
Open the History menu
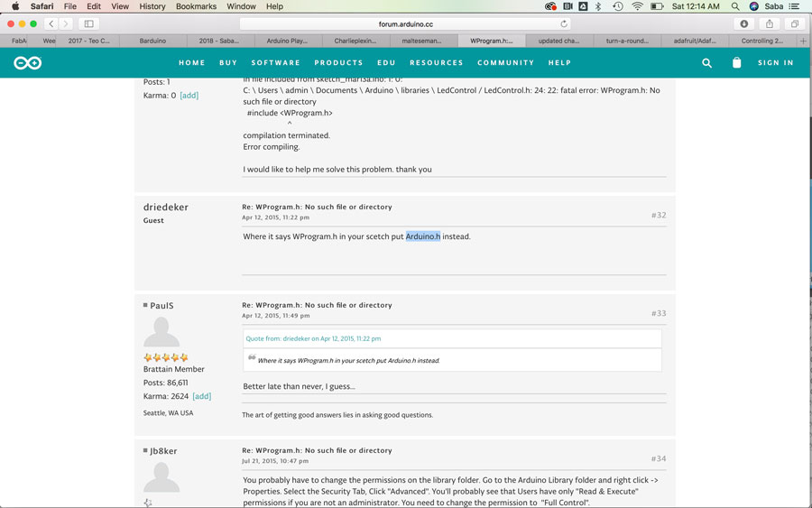(x=152, y=6)
